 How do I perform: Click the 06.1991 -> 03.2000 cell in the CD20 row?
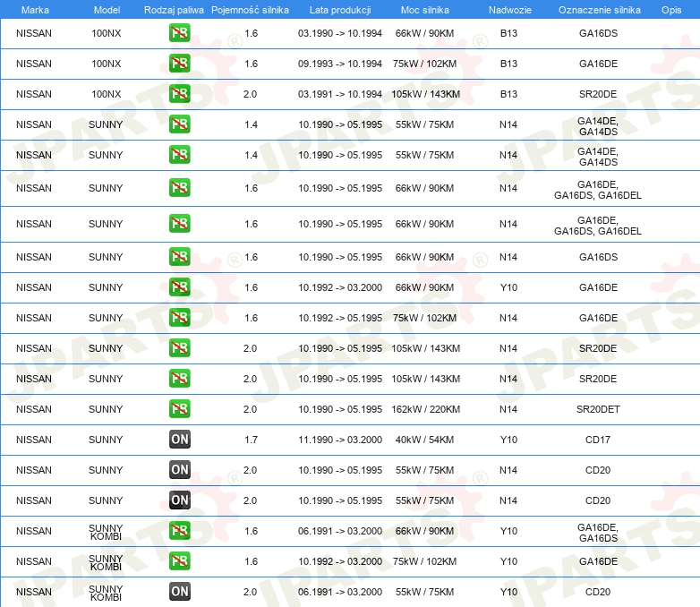pyautogui.click(x=340, y=592)
